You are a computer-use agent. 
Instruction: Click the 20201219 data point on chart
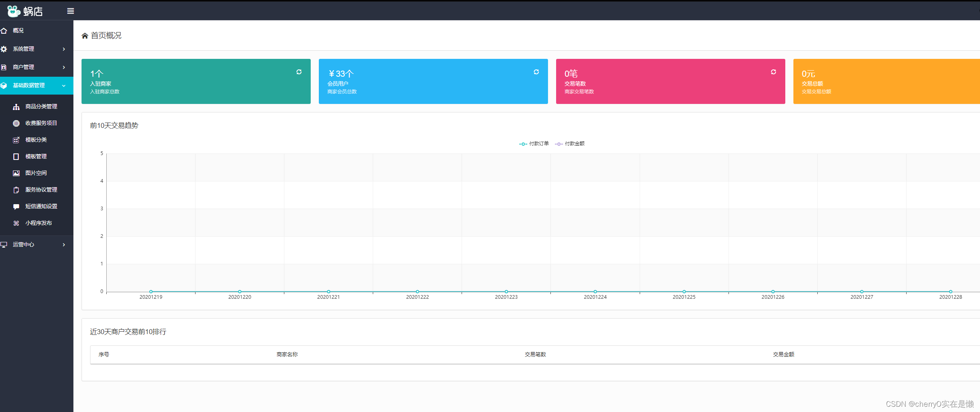coord(151,291)
